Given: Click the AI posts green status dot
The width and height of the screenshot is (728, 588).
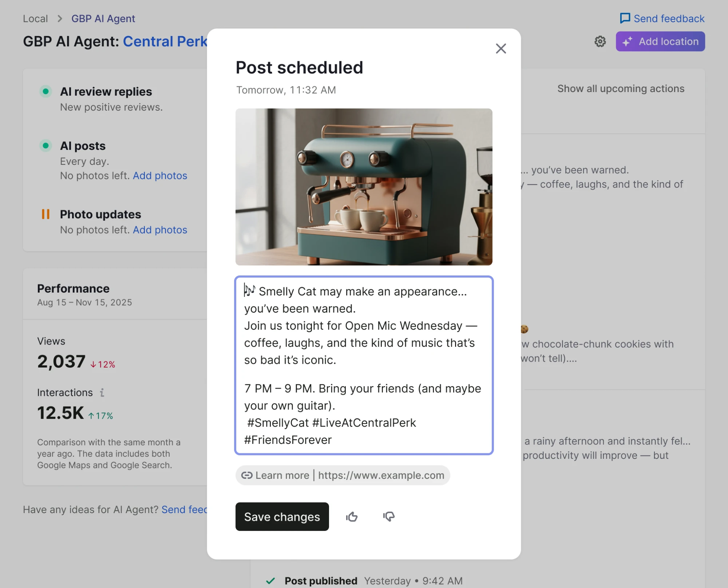Looking at the screenshot, I should tap(45, 146).
